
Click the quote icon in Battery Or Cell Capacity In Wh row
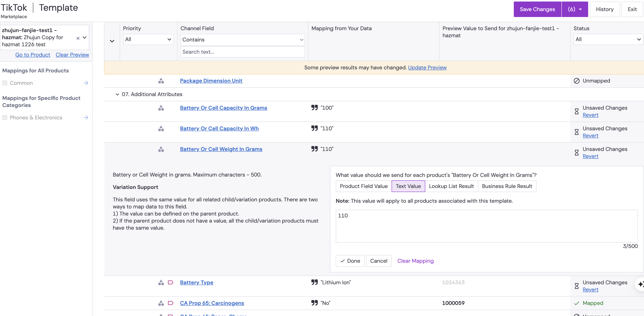(x=314, y=128)
